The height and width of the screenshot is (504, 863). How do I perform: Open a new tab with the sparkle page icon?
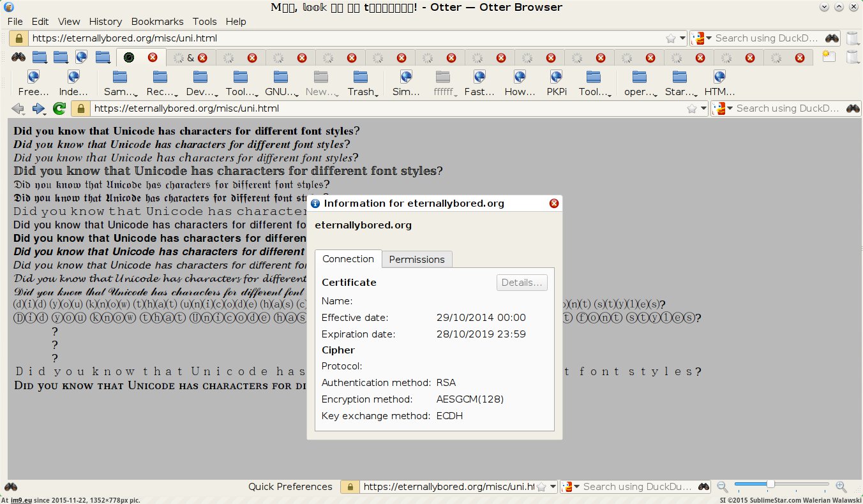[829, 57]
